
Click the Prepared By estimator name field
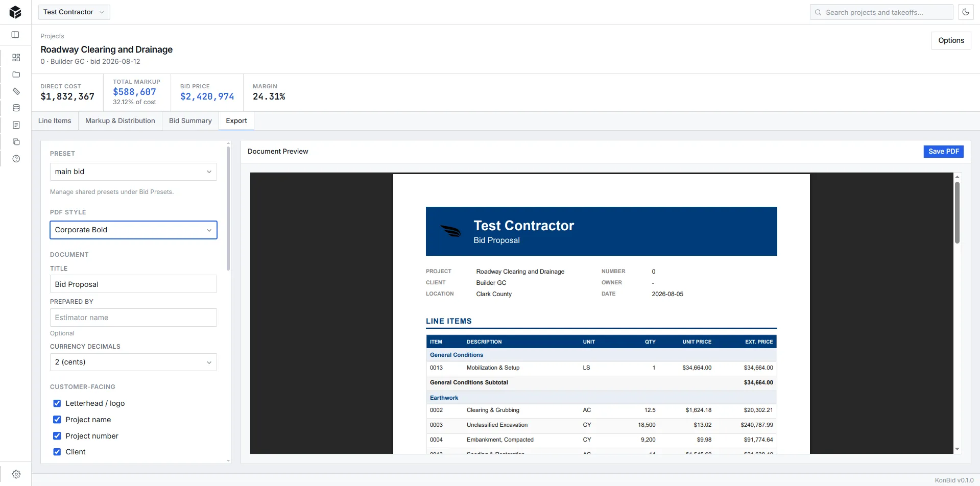coord(133,318)
